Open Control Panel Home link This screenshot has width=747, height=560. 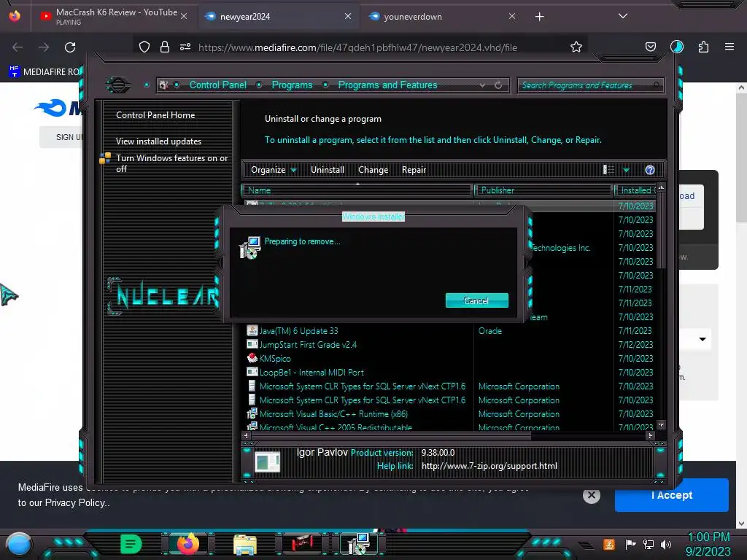155,114
